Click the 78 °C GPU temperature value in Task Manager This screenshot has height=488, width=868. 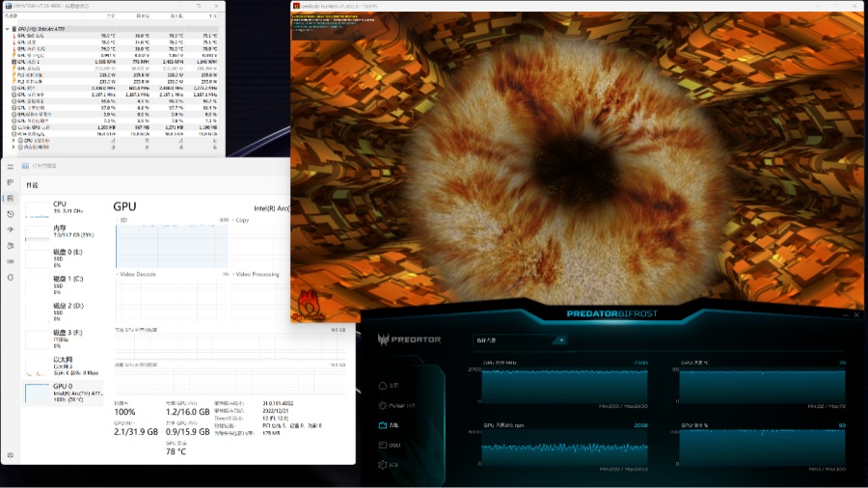point(176,451)
